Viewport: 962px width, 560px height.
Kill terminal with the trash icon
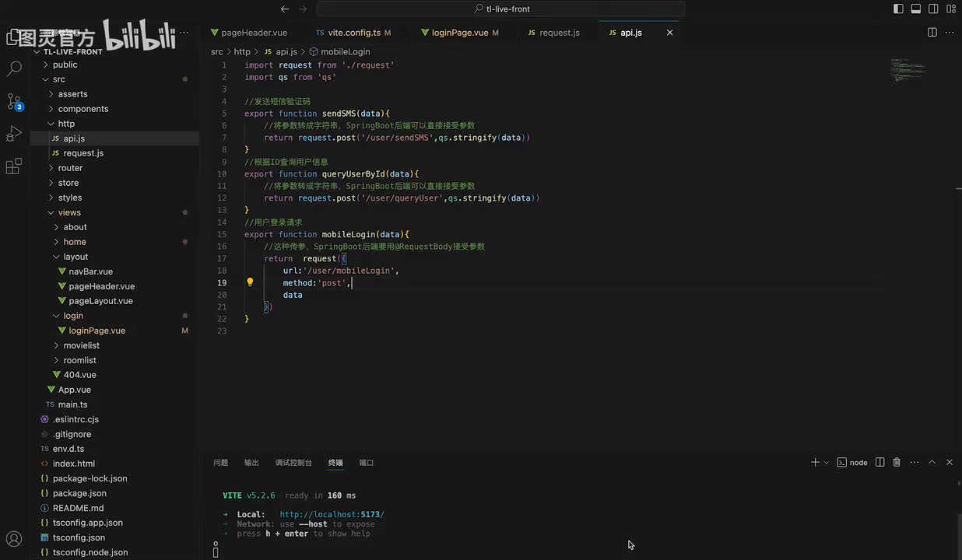click(x=897, y=462)
